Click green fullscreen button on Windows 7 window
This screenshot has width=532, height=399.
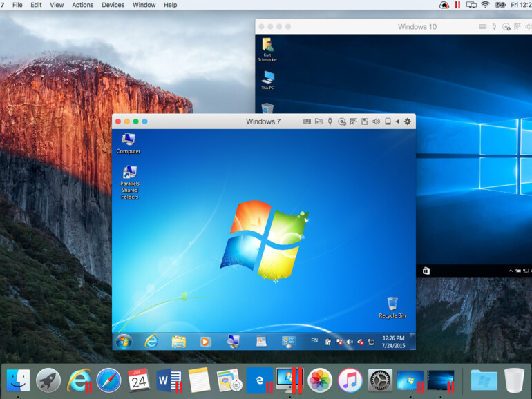[135, 121]
